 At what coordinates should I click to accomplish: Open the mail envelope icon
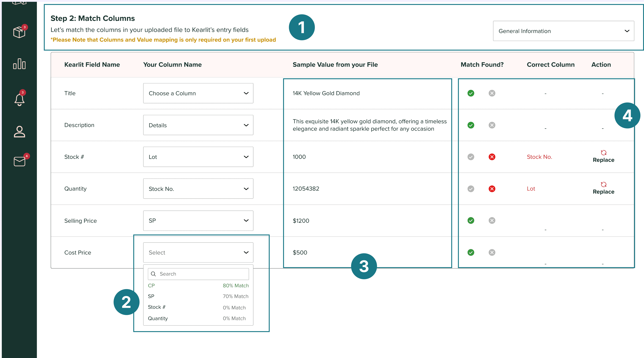click(x=19, y=161)
